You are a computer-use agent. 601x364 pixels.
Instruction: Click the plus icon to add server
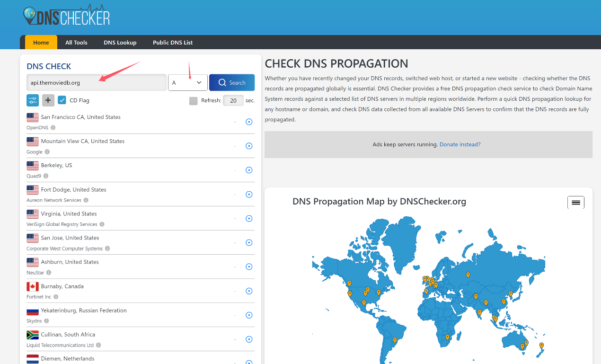(48, 100)
